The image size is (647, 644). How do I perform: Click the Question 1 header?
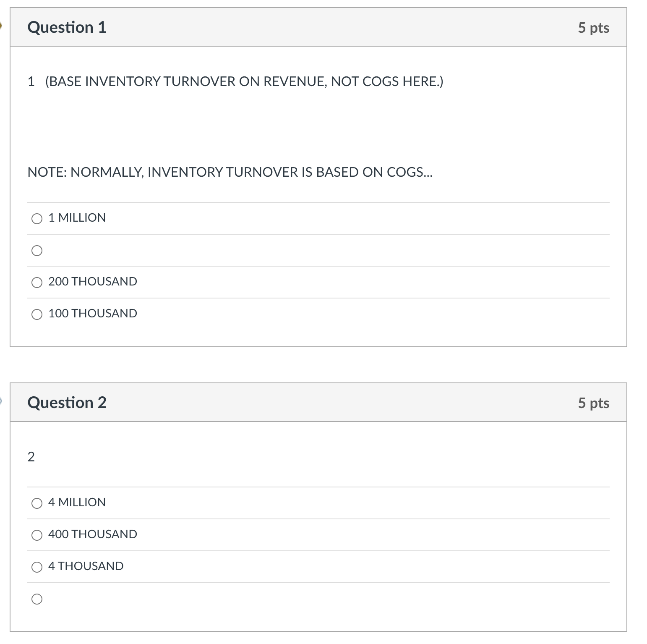click(x=67, y=27)
